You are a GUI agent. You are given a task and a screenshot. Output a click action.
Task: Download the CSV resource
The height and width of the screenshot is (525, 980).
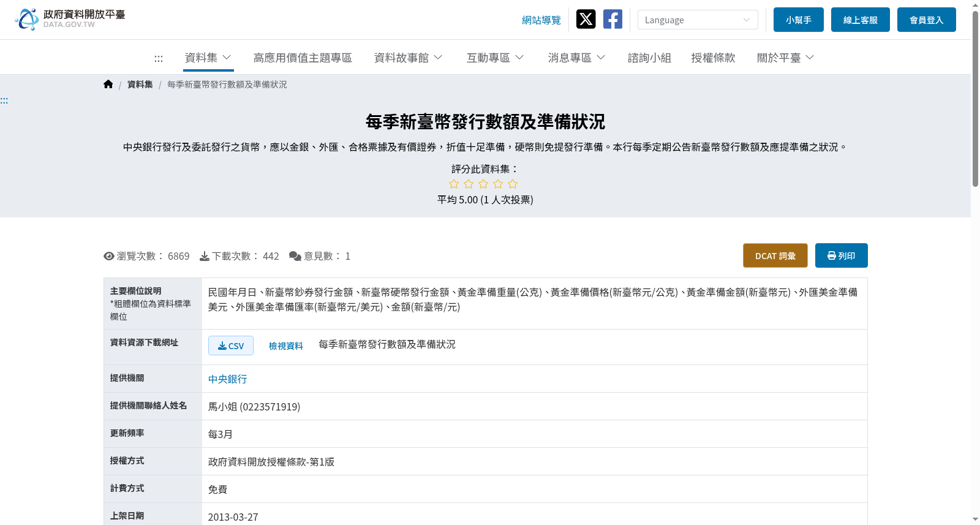pyautogui.click(x=231, y=346)
